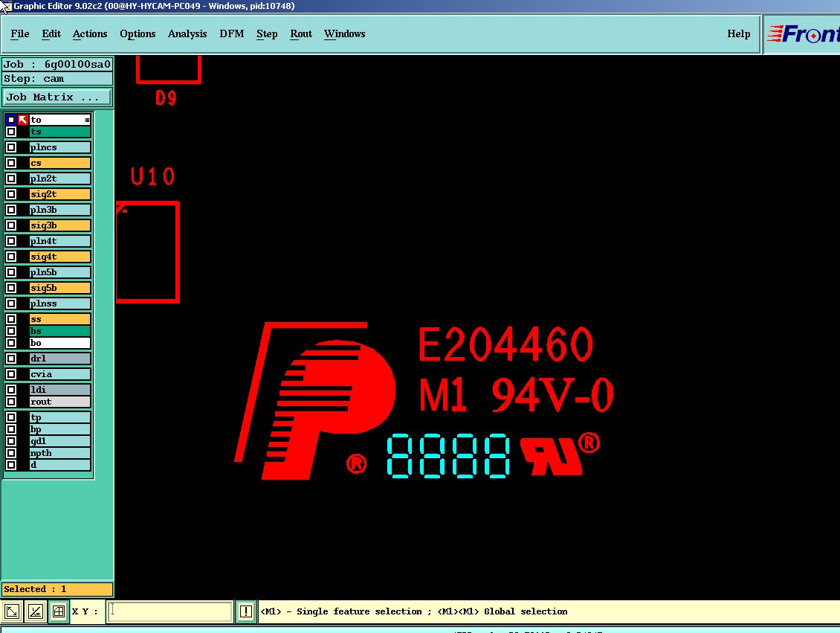Select the 'to' layer name
Image resolution: width=840 pixels, height=633 pixels.
60,120
